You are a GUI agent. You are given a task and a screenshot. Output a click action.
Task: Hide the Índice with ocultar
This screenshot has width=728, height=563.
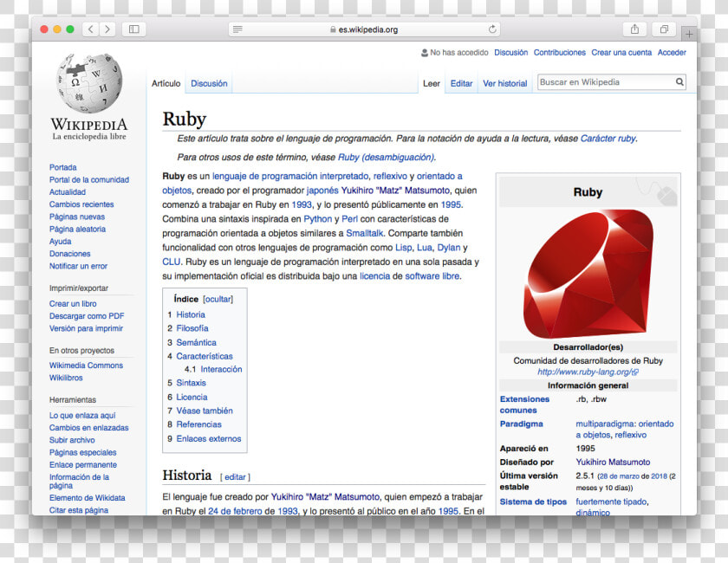218,299
